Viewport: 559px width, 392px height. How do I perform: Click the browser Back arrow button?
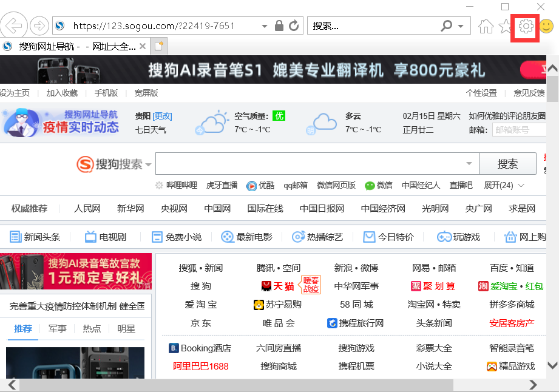[13, 26]
